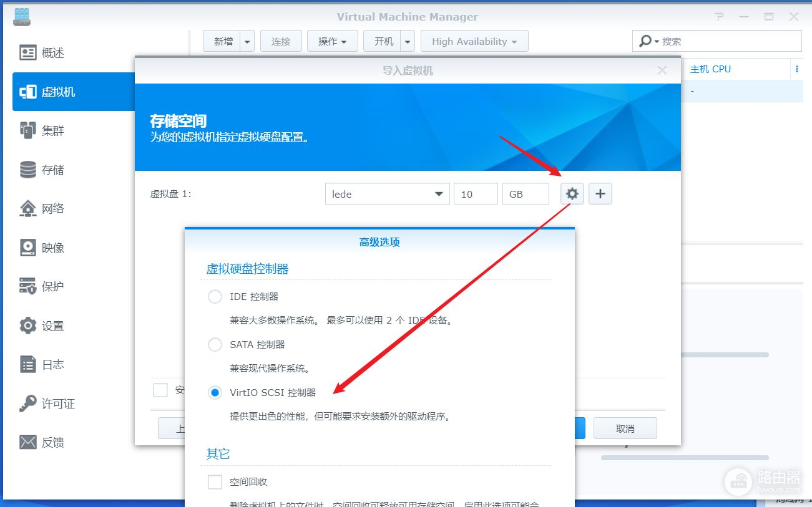This screenshot has height=507, width=812.
Task: Select the IDE 控制器 radio option
Action: [215, 297]
